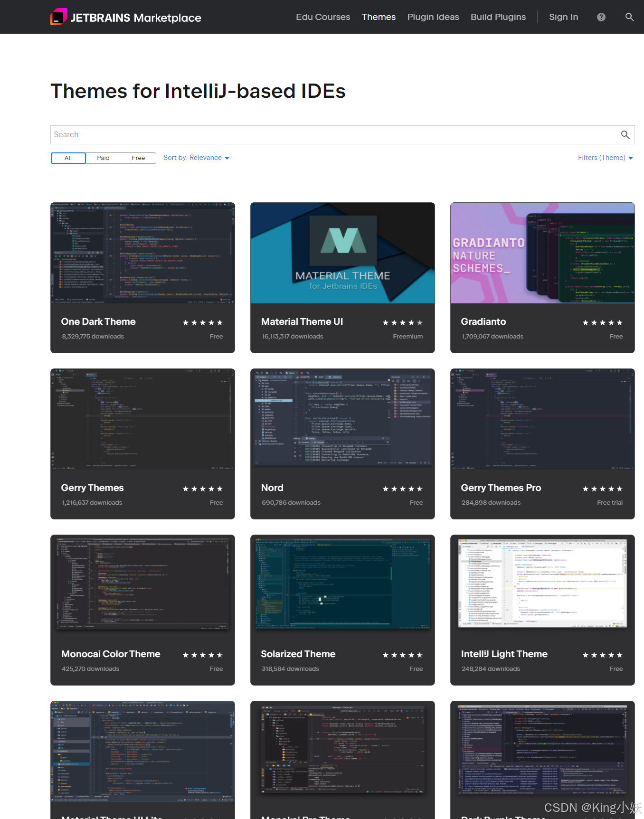The width and height of the screenshot is (644, 819).
Task: Expand the Sort by Relevance dropdown
Action: click(196, 158)
